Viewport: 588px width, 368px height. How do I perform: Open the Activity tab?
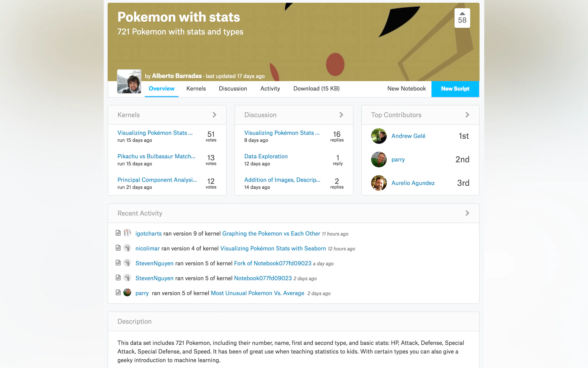(x=270, y=89)
